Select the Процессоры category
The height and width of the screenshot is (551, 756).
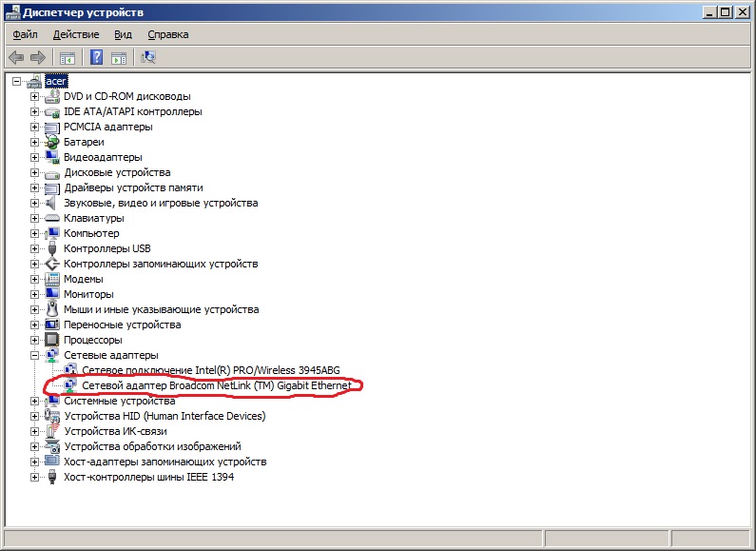click(92, 340)
